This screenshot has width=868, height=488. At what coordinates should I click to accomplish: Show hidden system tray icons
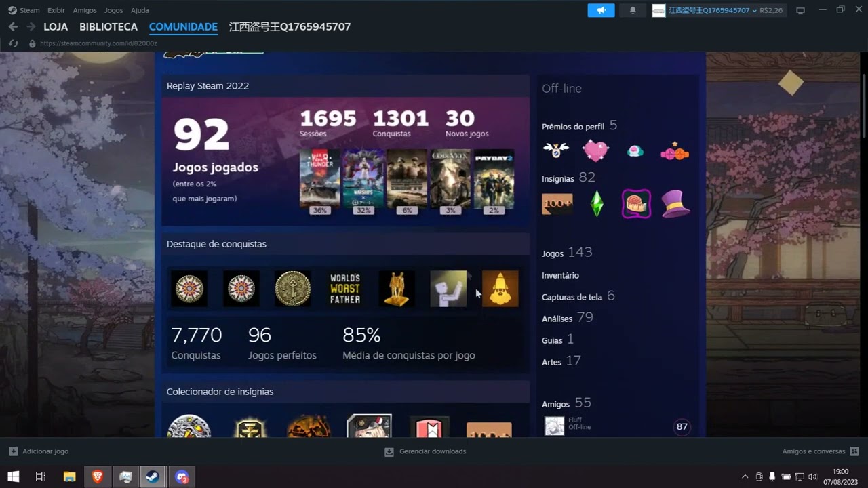pyautogui.click(x=745, y=476)
